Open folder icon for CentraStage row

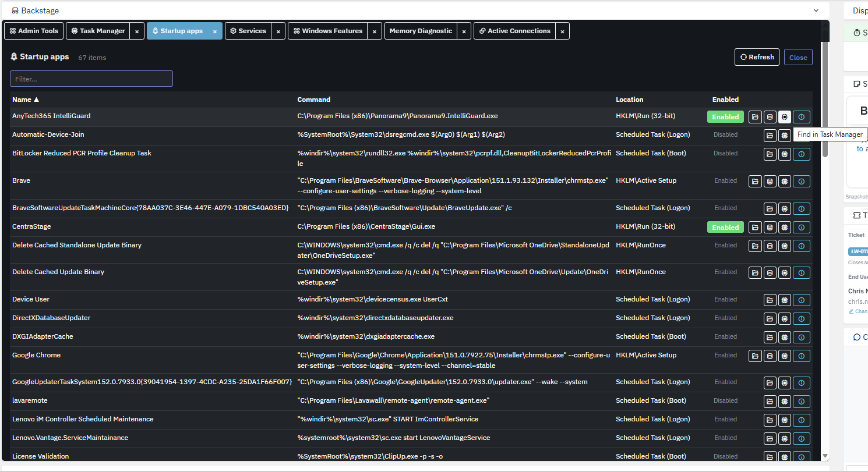tap(755, 228)
